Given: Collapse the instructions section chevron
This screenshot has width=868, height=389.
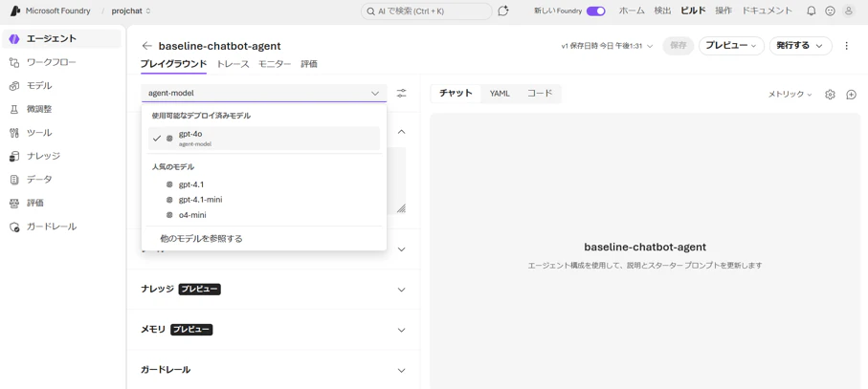Looking at the screenshot, I should click(402, 132).
